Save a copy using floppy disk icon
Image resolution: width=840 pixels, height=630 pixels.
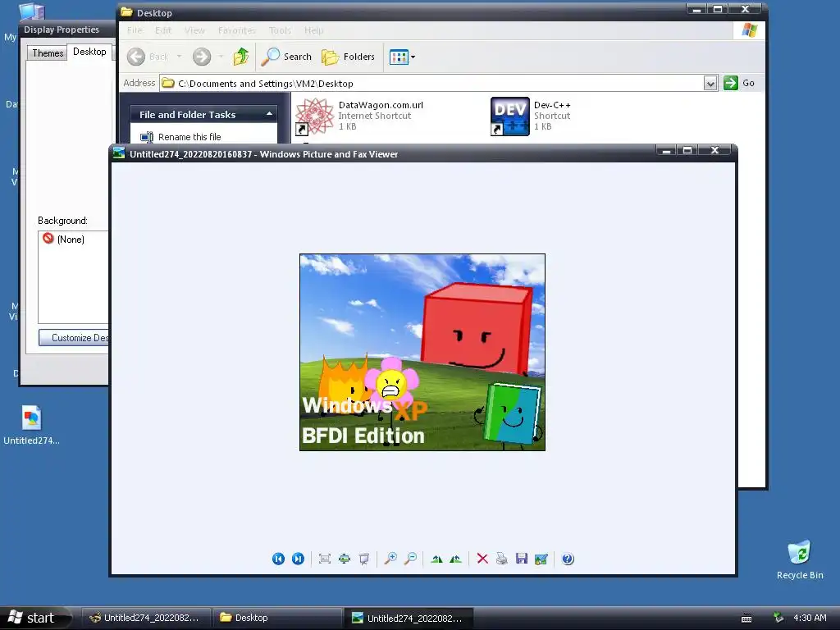click(521, 559)
